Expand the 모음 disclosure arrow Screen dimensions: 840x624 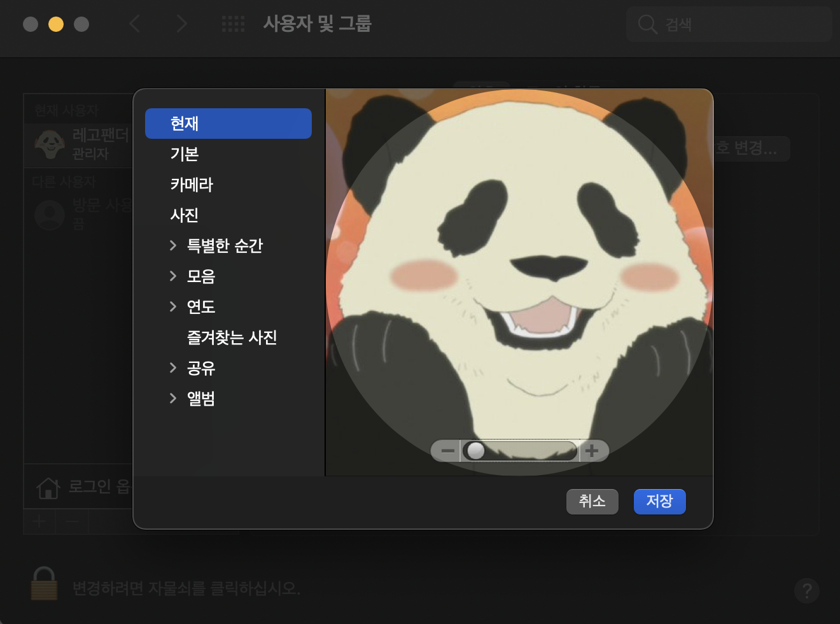(x=173, y=276)
